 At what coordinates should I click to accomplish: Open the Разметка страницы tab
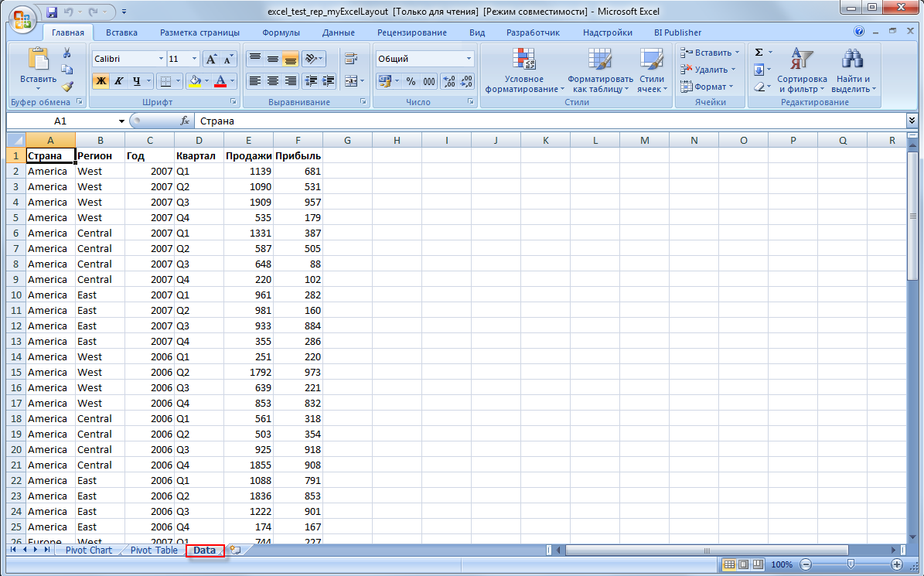(199, 32)
